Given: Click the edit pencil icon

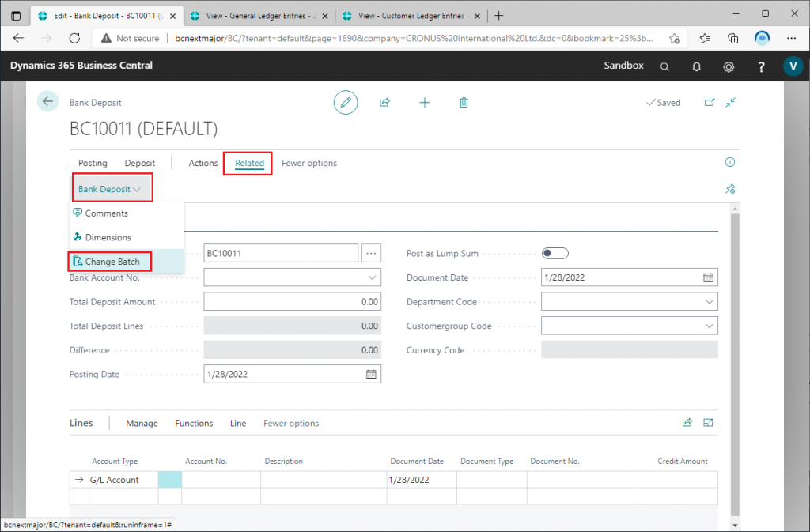Looking at the screenshot, I should pyautogui.click(x=346, y=102).
